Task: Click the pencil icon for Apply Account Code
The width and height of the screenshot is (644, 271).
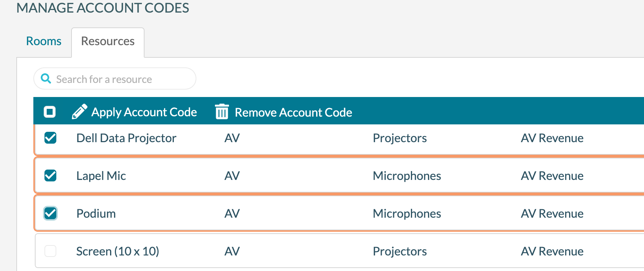Action: (x=79, y=111)
